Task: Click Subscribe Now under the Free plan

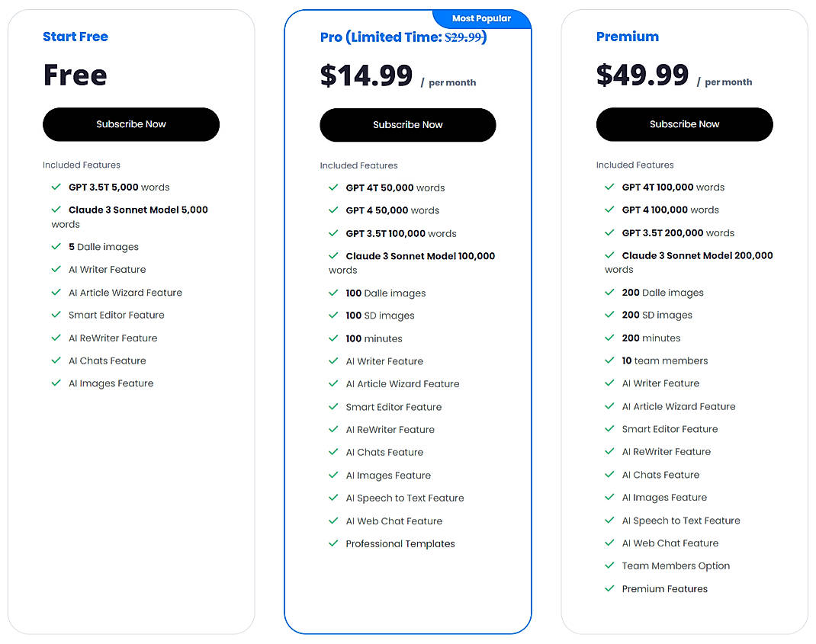Action: pos(130,124)
